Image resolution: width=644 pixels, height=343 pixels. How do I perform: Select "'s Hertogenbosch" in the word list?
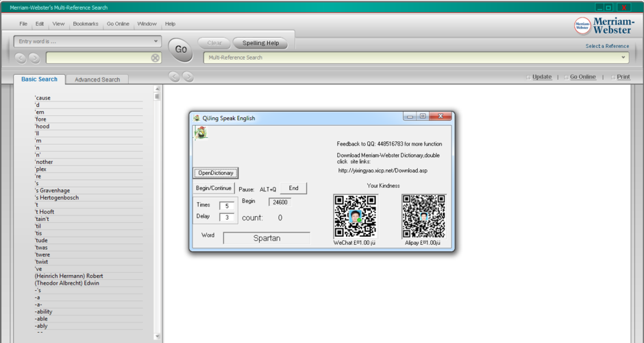pos(57,198)
